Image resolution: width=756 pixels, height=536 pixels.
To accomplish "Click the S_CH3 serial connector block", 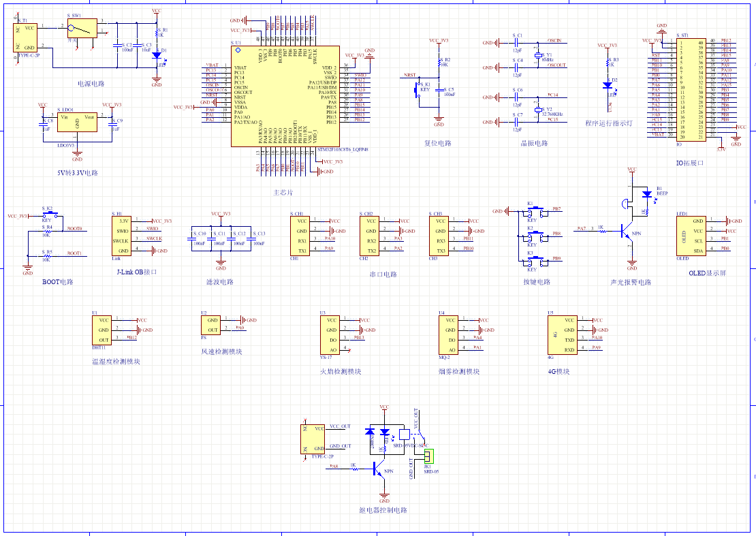I will coord(439,236).
